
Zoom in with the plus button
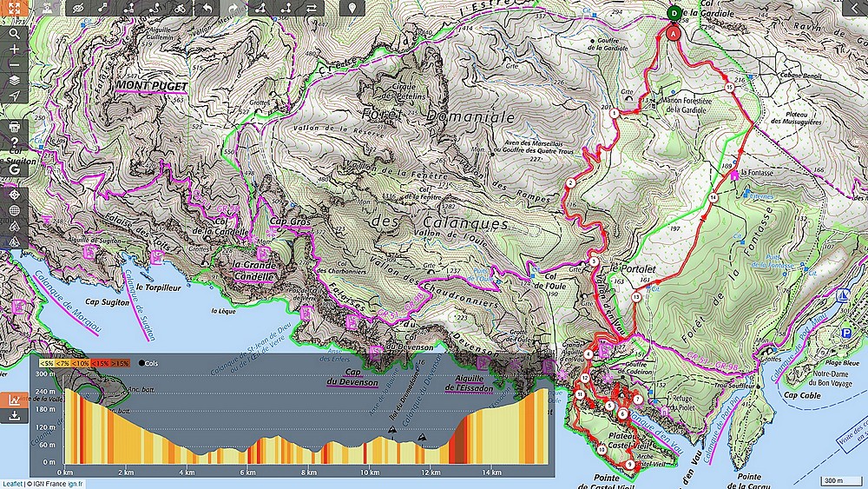[14, 50]
